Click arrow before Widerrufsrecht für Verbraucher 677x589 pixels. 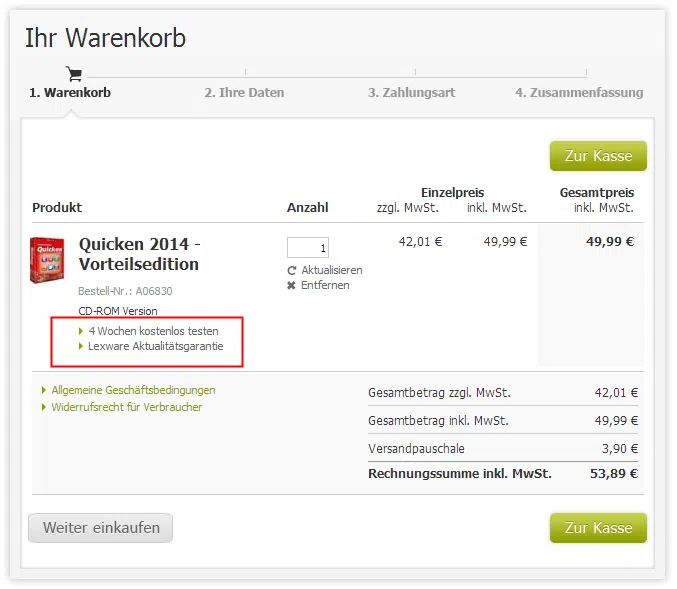(x=44, y=407)
